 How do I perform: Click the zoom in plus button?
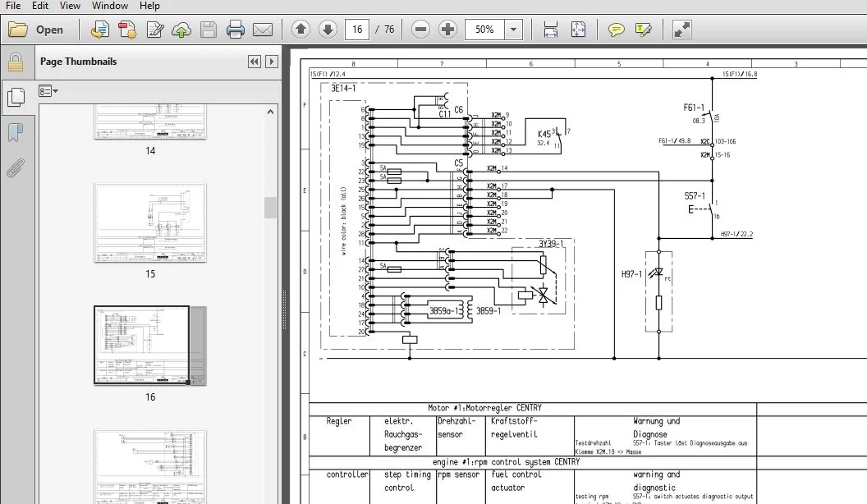coord(448,30)
